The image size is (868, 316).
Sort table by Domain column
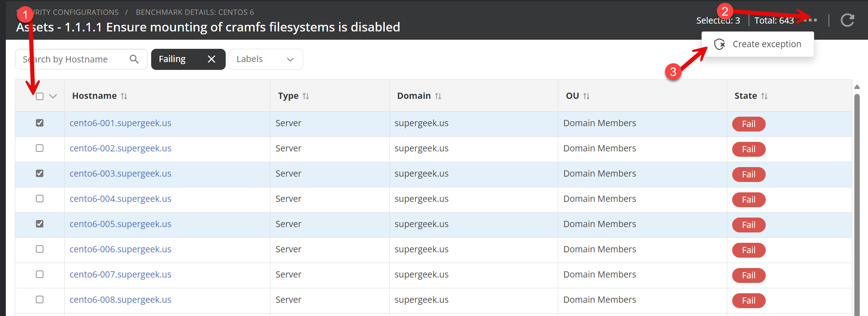(438, 96)
